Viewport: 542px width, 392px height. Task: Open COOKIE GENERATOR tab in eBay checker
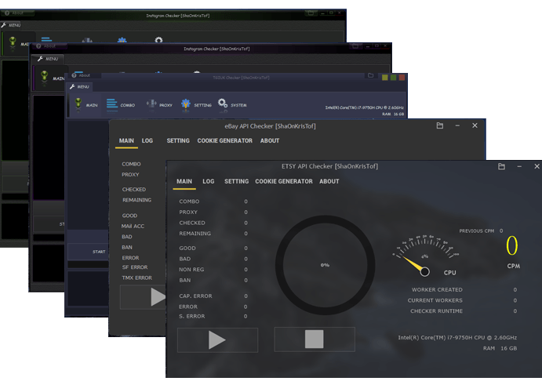(x=225, y=141)
